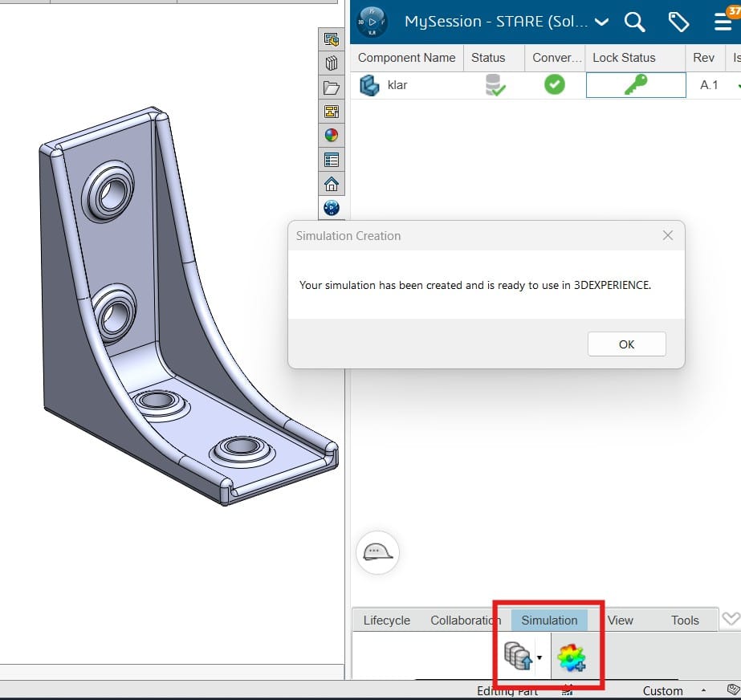
Task: Click the rainbow gear create simulation icon
Action: coord(572,657)
